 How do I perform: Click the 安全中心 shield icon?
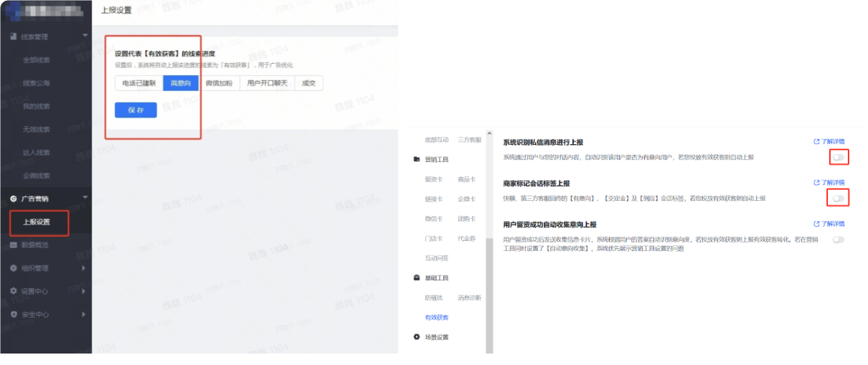pos(14,314)
